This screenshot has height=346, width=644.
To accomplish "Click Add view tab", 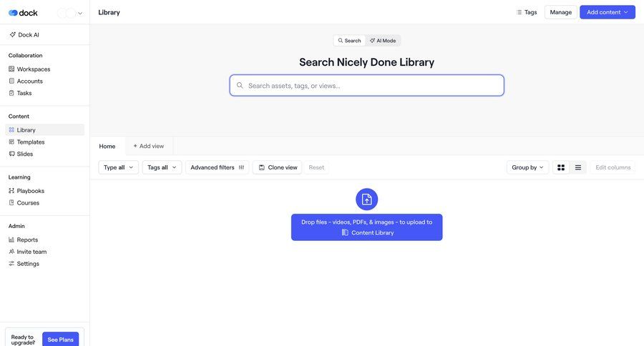I will [149, 146].
